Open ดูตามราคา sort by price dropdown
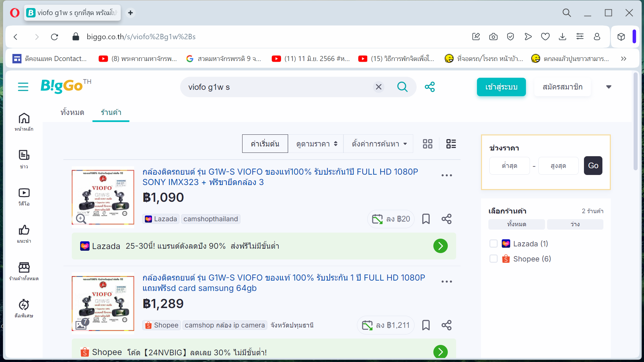 point(316,144)
